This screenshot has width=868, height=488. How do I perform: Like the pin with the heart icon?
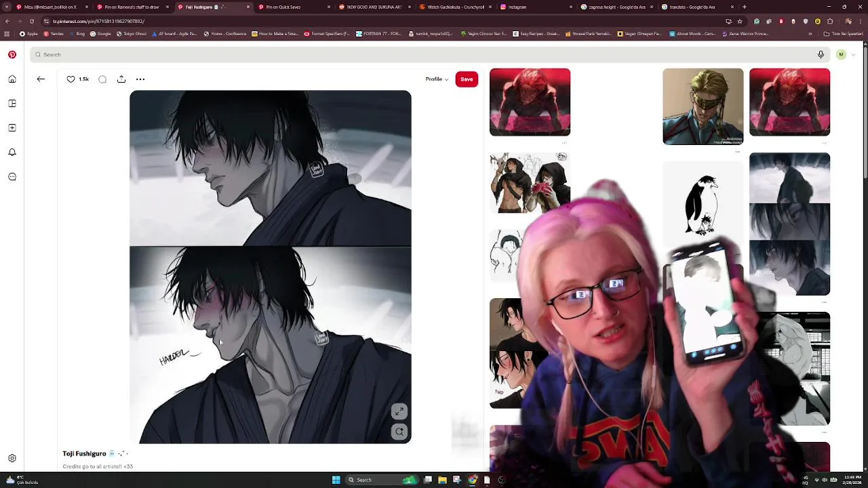pyautogui.click(x=71, y=79)
